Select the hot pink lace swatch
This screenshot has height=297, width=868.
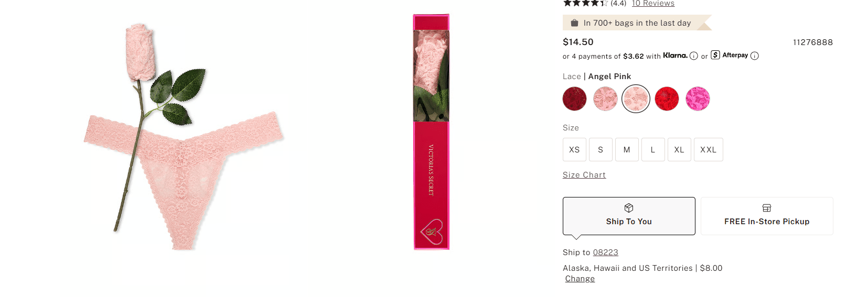click(698, 98)
